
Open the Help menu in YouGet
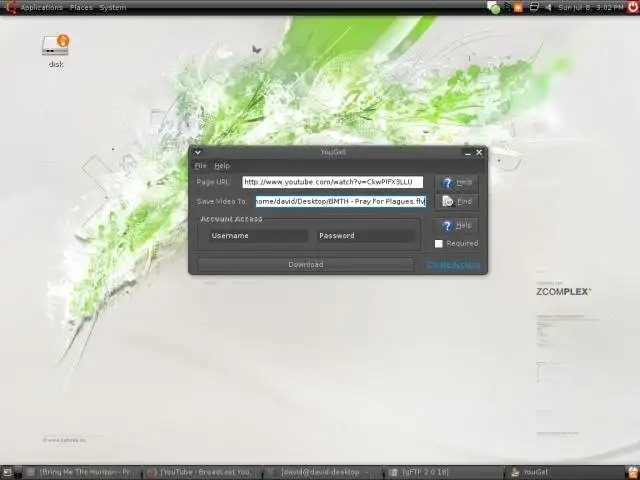point(222,166)
